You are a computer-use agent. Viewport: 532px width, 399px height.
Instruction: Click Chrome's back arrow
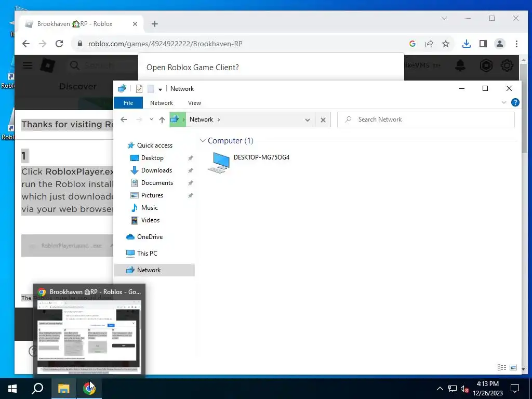point(26,44)
